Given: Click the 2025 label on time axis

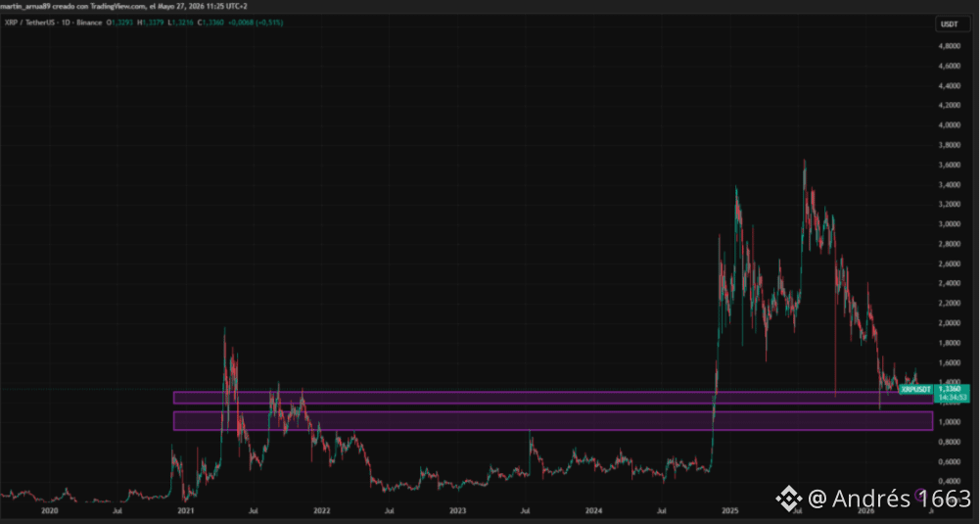Looking at the screenshot, I should pyautogui.click(x=730, y=511).
